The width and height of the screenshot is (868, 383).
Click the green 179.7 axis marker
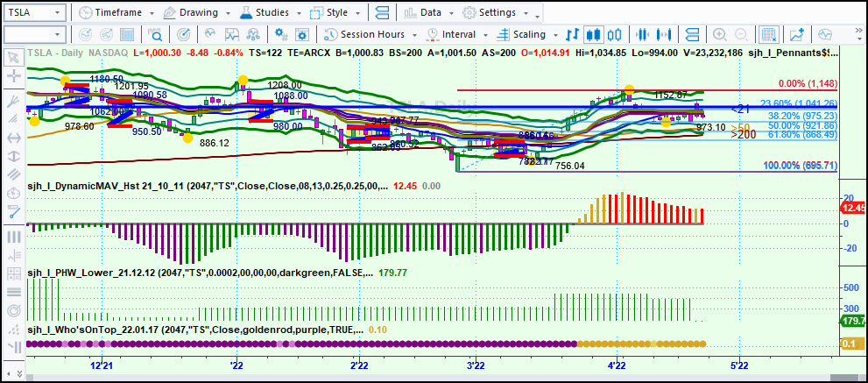[x=853, y=321]
